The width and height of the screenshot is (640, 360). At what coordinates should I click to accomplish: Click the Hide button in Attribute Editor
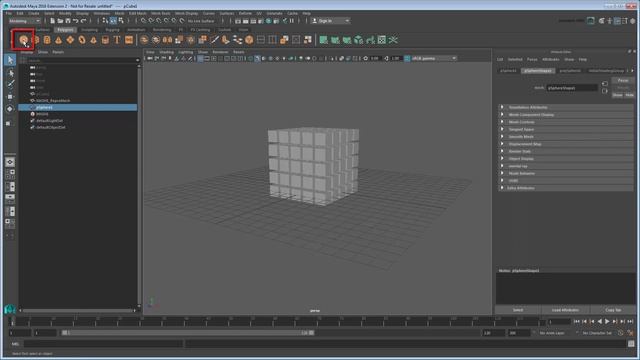(x=629, y=95)
